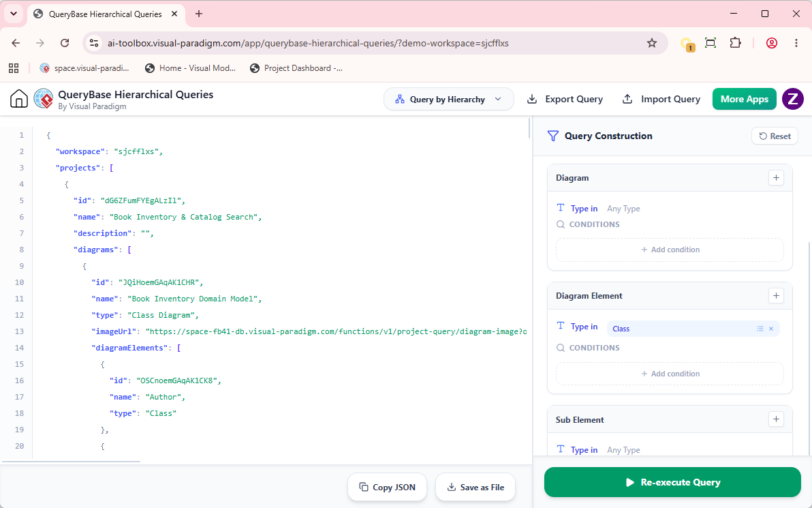Click the "OSCnoemGAqAK1CK8" id value
812x508 pixels.
[x=176, y=380]
